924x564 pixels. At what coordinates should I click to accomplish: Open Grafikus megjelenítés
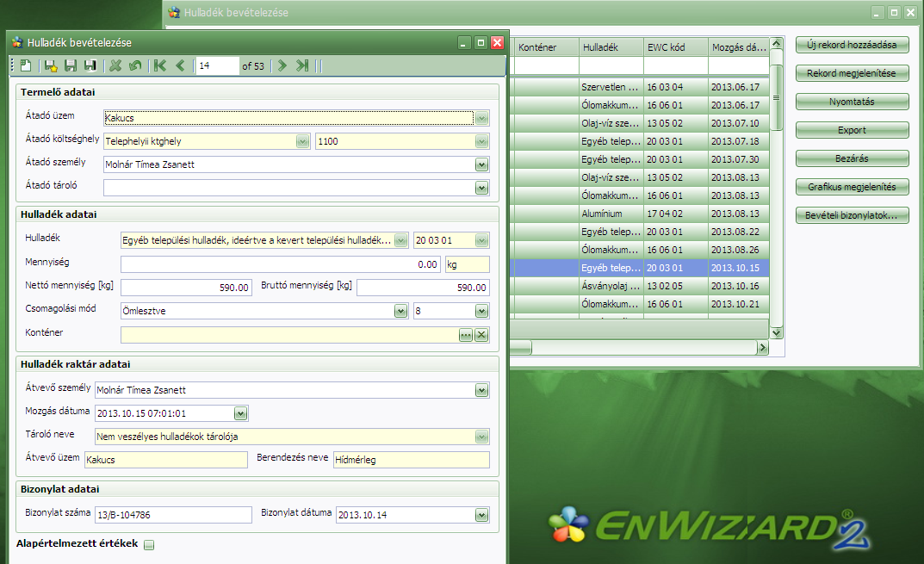pos(853,187)
